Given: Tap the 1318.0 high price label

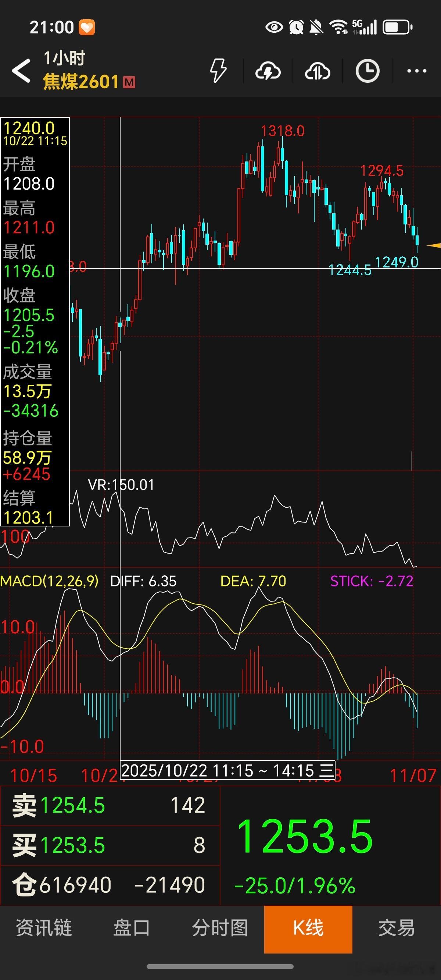Looking at the screenshot, I should pyautogui.click(x=283, y=131).
